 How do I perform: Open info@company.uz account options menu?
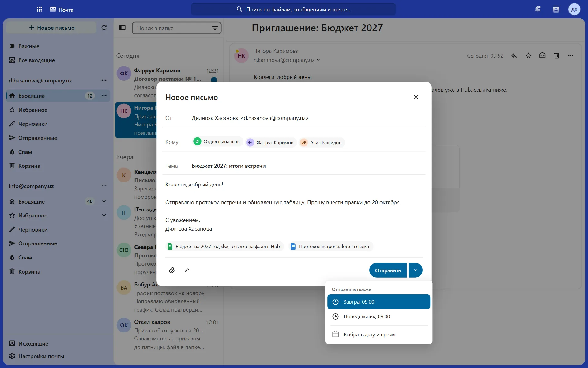pos(104,186)
